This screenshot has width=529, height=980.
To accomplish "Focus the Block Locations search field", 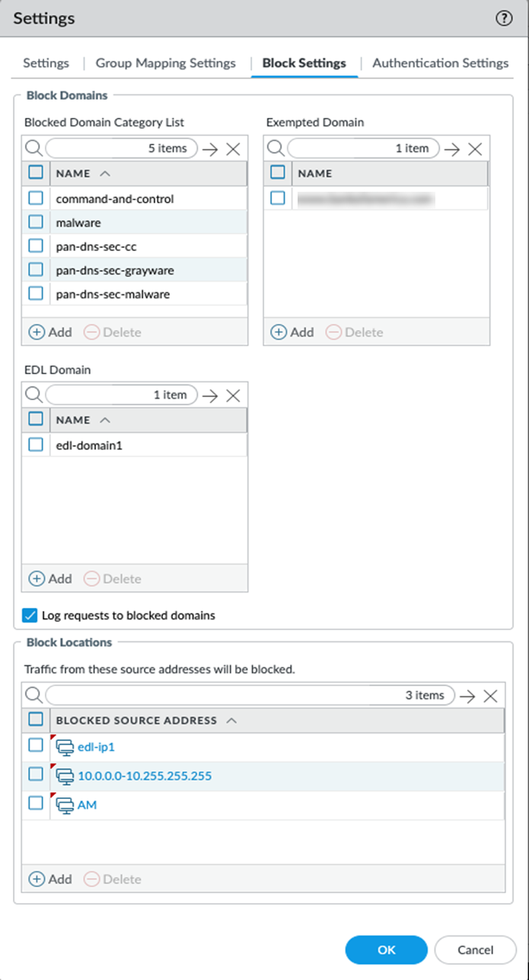I will click(250, 695).
